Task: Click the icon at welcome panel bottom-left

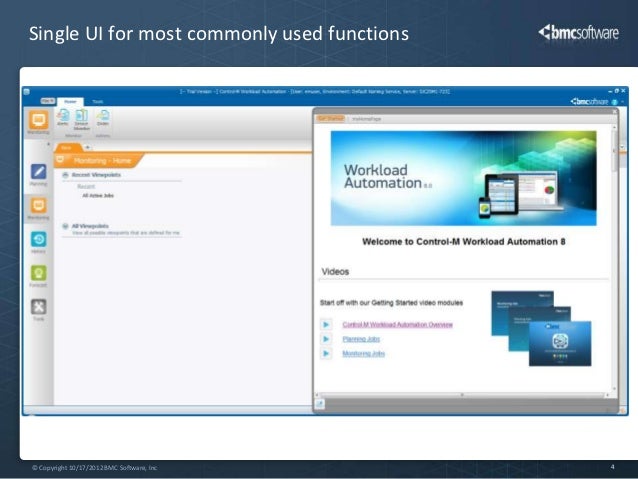Action: point(320,404)
